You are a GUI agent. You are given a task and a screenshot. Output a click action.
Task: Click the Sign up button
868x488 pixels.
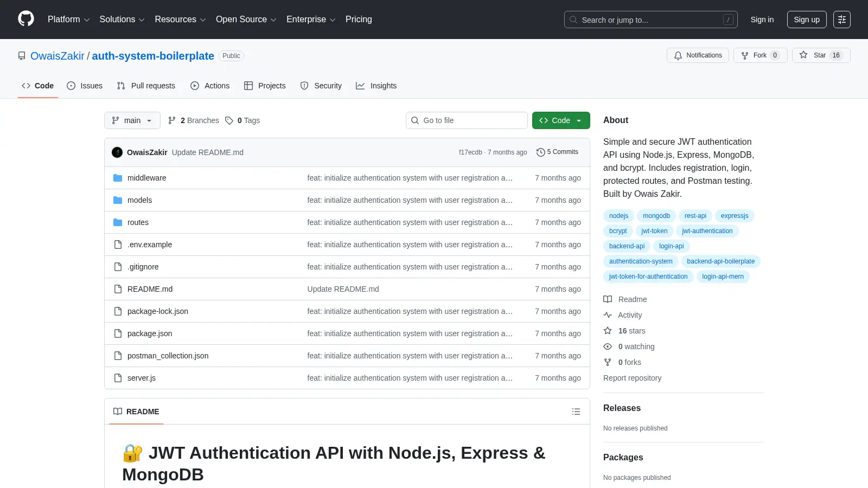807,20
